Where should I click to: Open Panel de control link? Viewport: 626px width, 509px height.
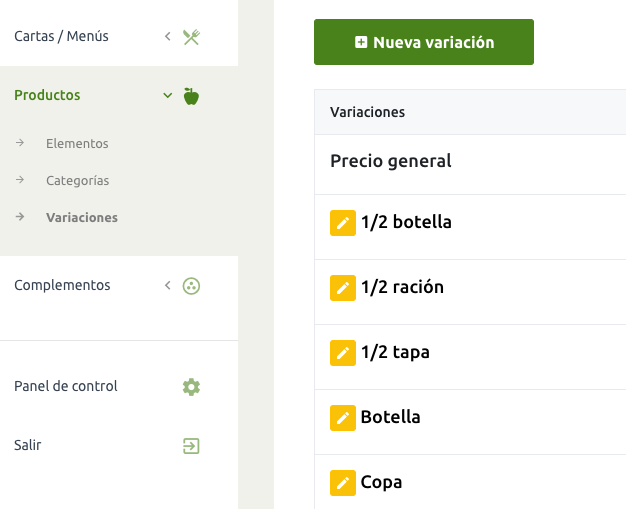(66, 386)
